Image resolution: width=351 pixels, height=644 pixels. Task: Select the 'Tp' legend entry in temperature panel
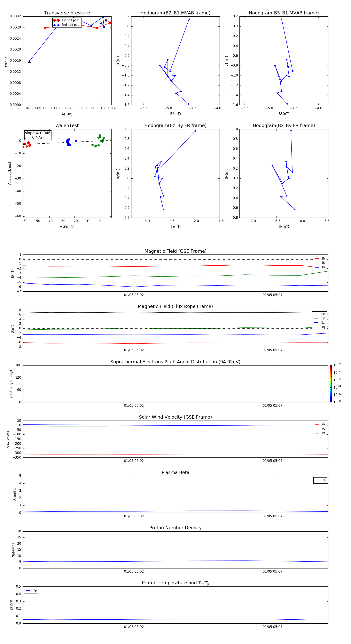pos(31,591)
